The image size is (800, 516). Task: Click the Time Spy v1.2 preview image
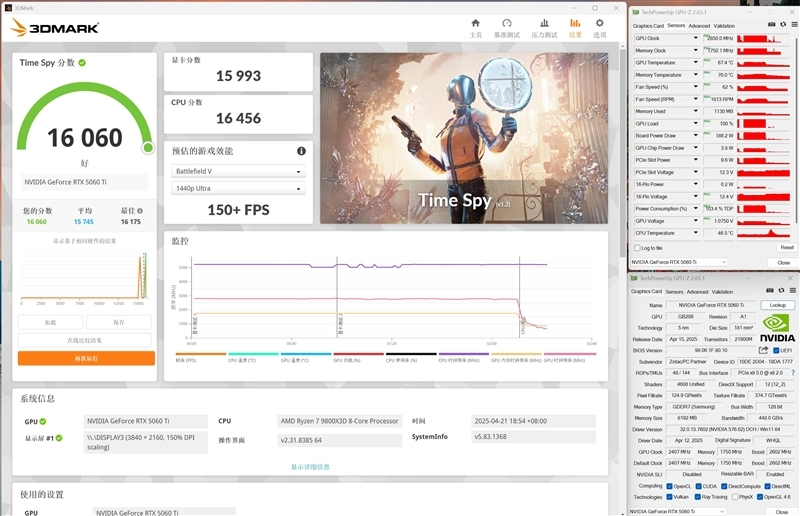coord(464,138)
